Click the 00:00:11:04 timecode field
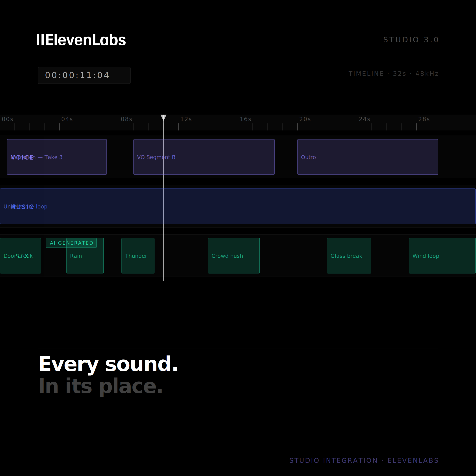476x476 pixels. click(x=84, y=75)
